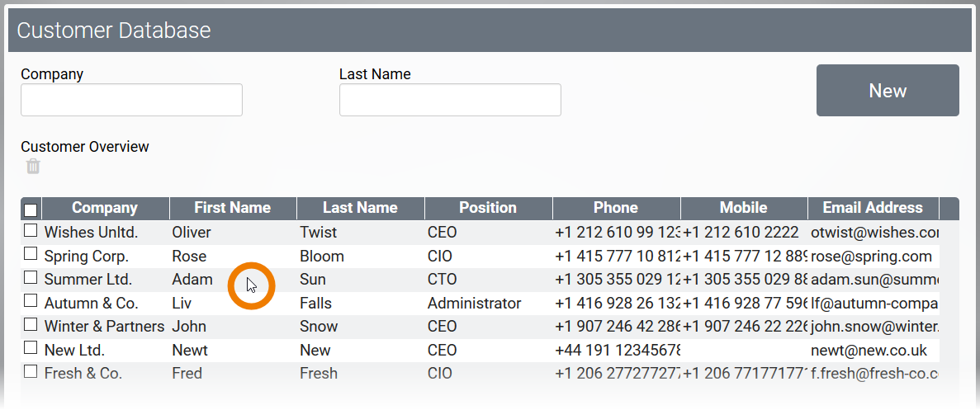This screenshot has height=410, width=980.
Task: Sort by Last Name column header
Action: [x=360, y=208]
